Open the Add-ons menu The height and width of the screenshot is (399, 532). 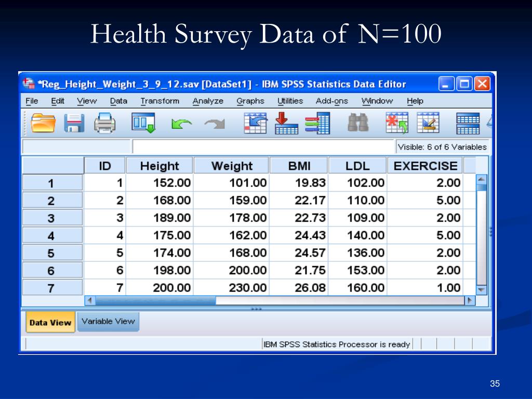click(332, 101)
